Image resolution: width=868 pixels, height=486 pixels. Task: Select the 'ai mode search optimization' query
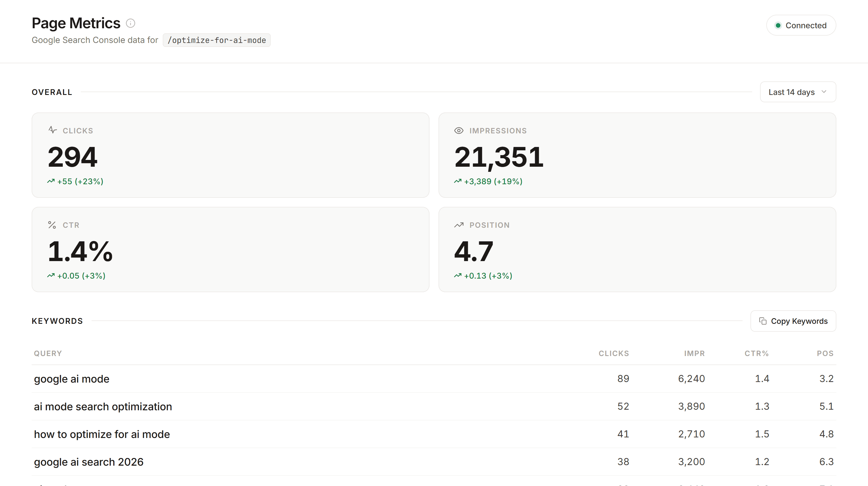pos(103,407)
